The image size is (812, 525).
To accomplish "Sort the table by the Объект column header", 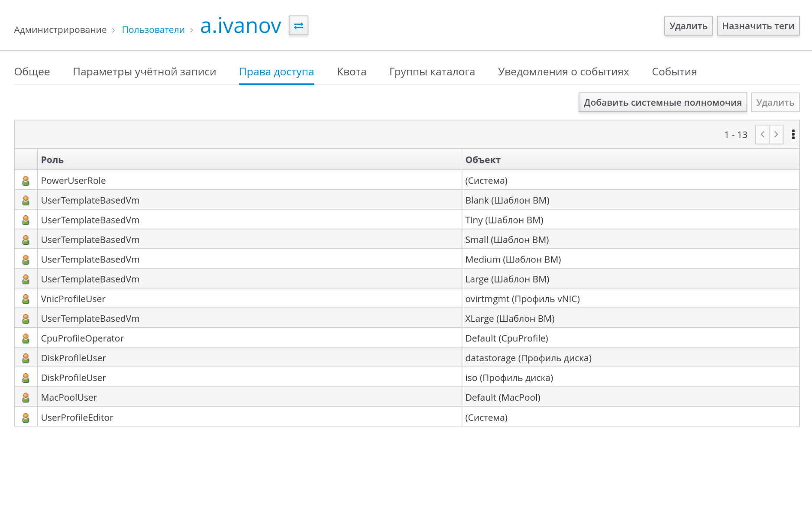I will point(482,160).
